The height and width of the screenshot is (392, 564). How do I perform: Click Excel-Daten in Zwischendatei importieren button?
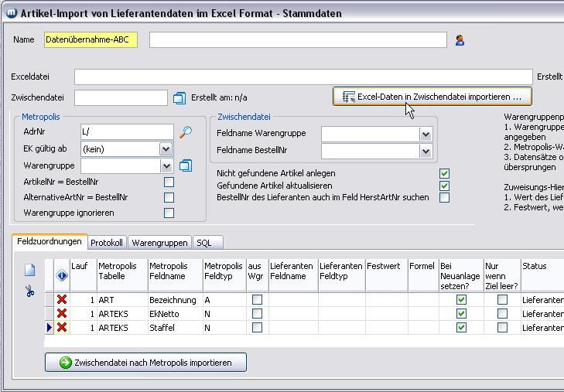(432, 97)
